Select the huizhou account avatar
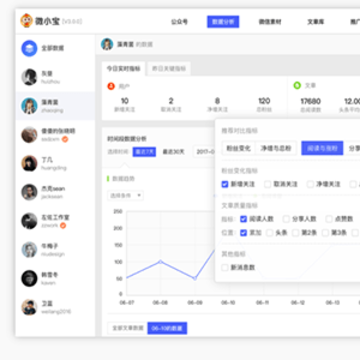This screenshot has height=360, width=360. click(x=29, y=77)
